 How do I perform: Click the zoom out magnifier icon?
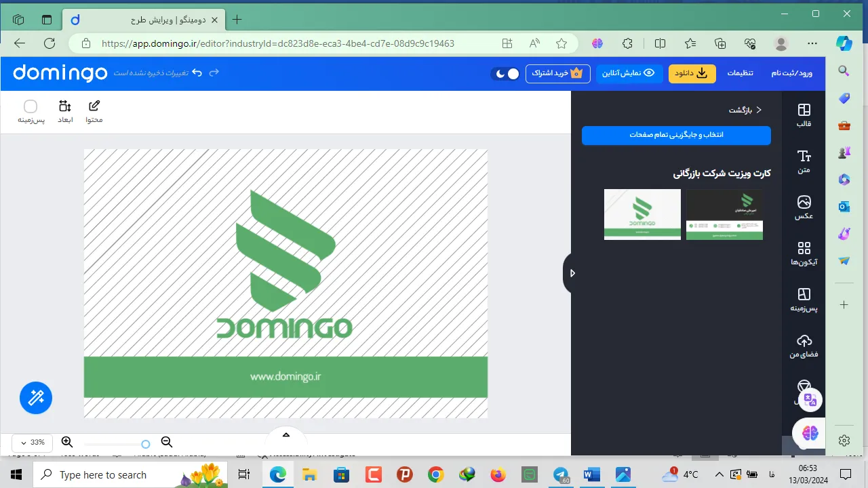tap(167, 443)
